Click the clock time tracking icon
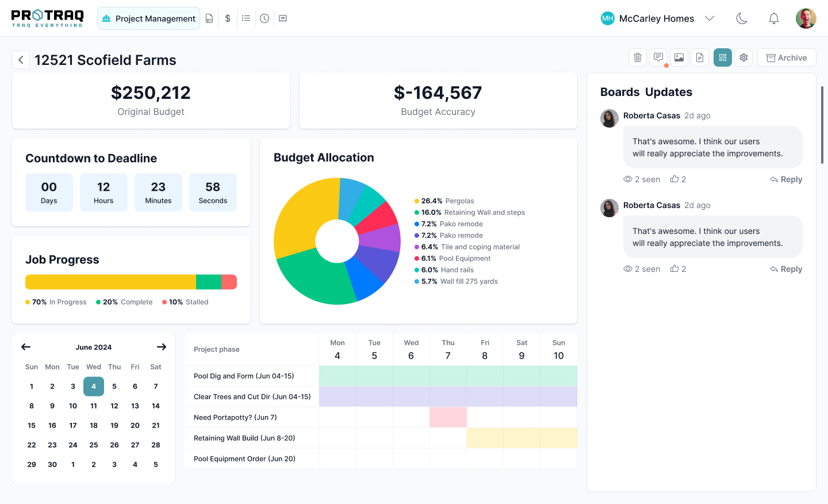The image size is (828, 504). 264,18
